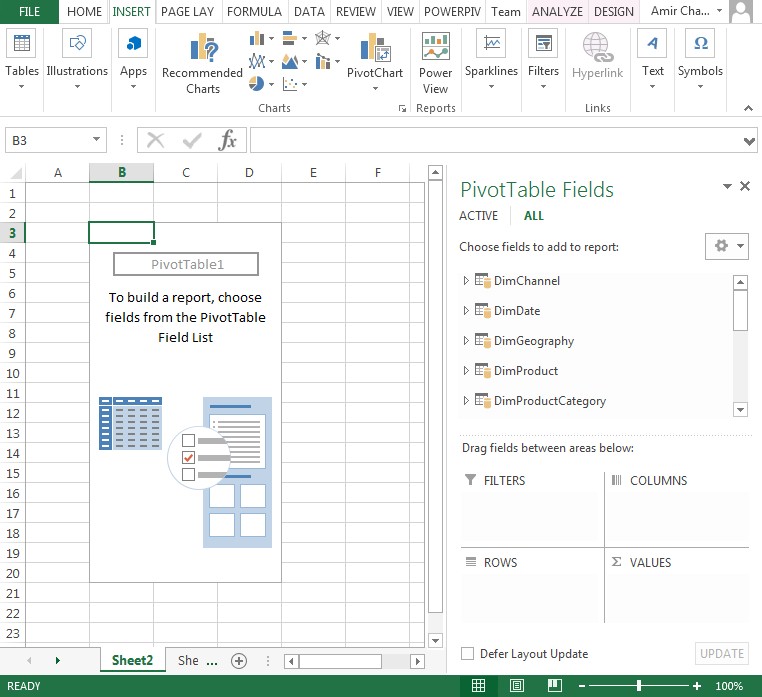Screen dimensions: 762x697
Task: Open the Apps for Office menu
Action: [133, 56]
